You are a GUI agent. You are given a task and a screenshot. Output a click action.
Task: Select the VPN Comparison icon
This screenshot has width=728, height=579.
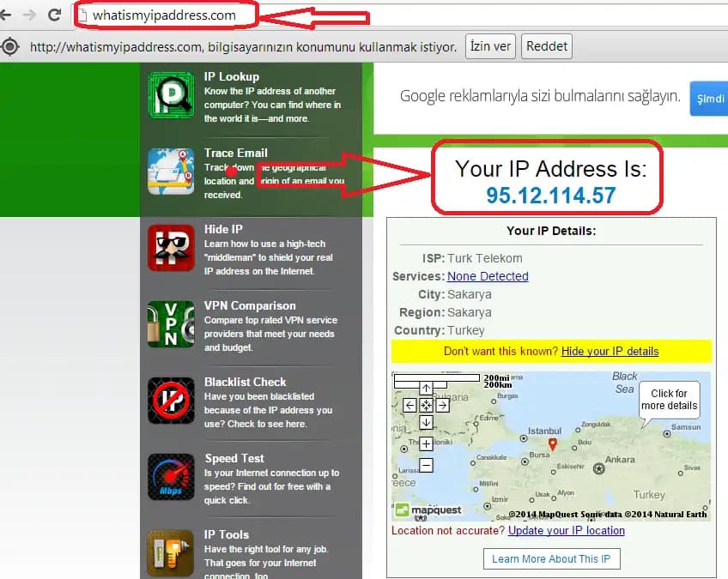[x=171, y=324]
